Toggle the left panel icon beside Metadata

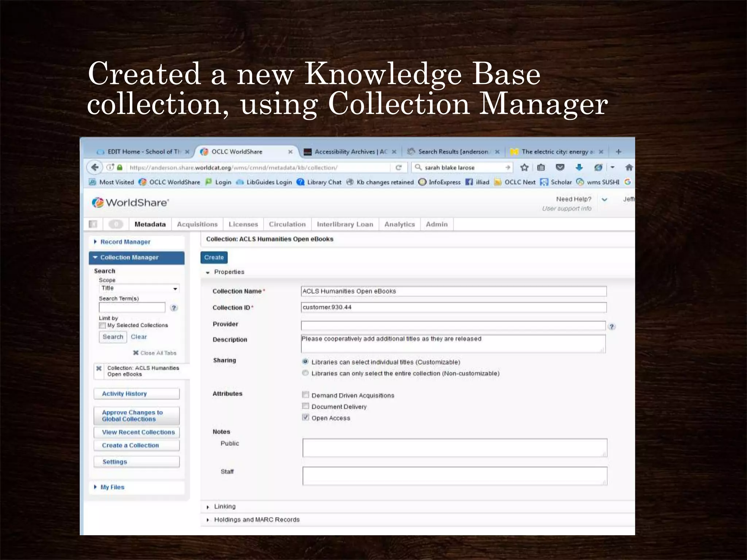point(93,224)
